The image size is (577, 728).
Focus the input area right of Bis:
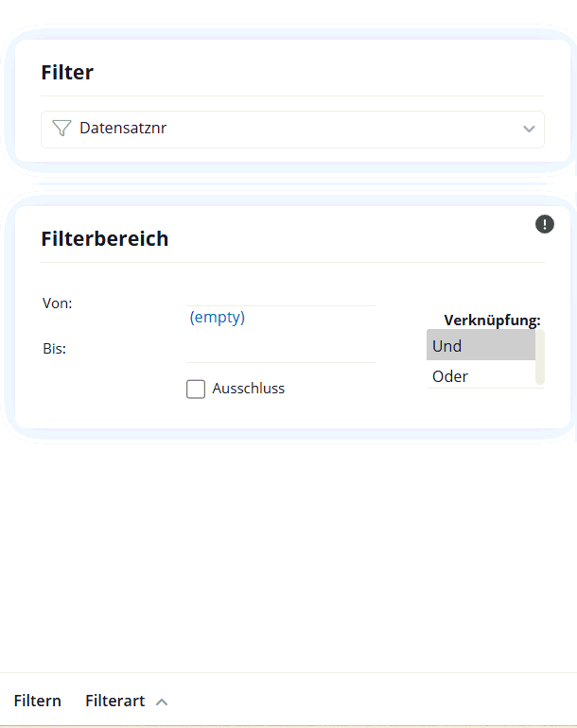[x=281, y=349]
